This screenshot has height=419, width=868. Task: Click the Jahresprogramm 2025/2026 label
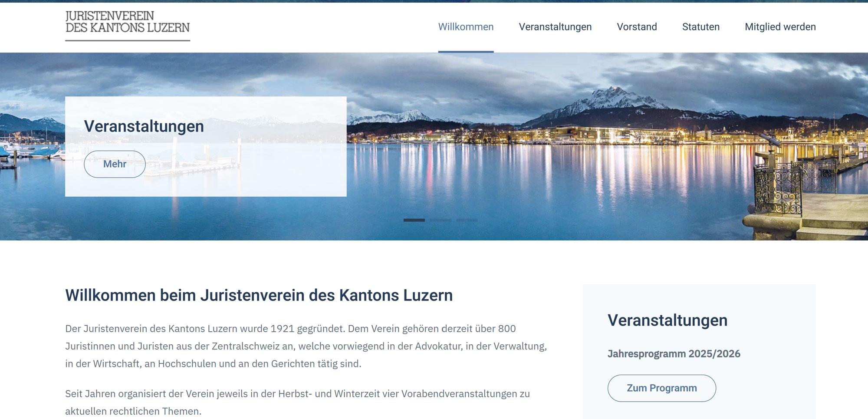coord(674,353)
